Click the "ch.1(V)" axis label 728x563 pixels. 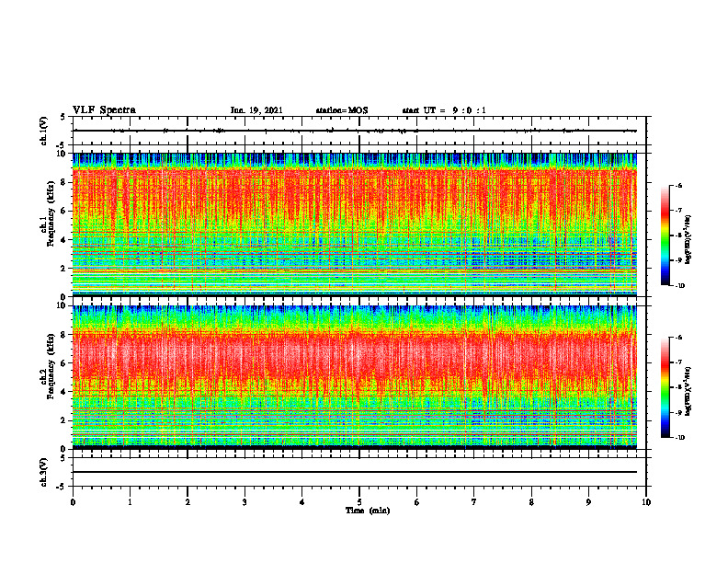tap(44, 131)
